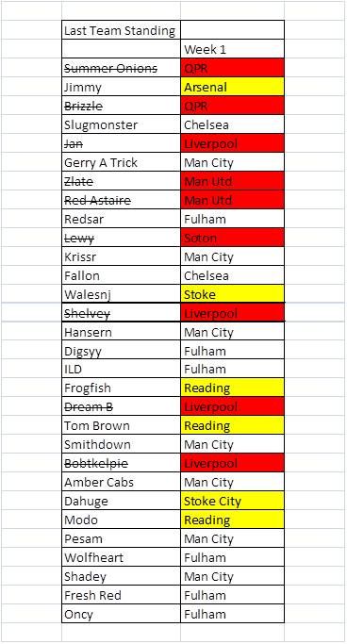Select the struck-through Summer Onions cell
Viewport: 347px width, 644px height.
click(121, 68)
